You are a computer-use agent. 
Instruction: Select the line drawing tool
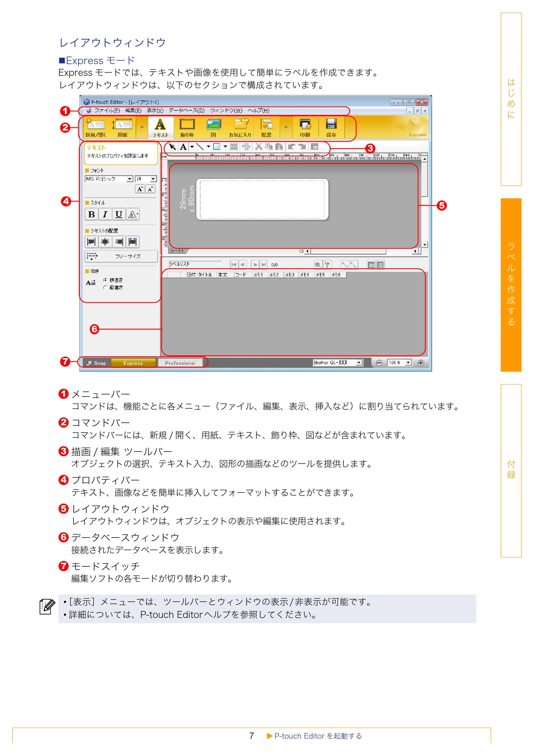[x=200, y=147]
